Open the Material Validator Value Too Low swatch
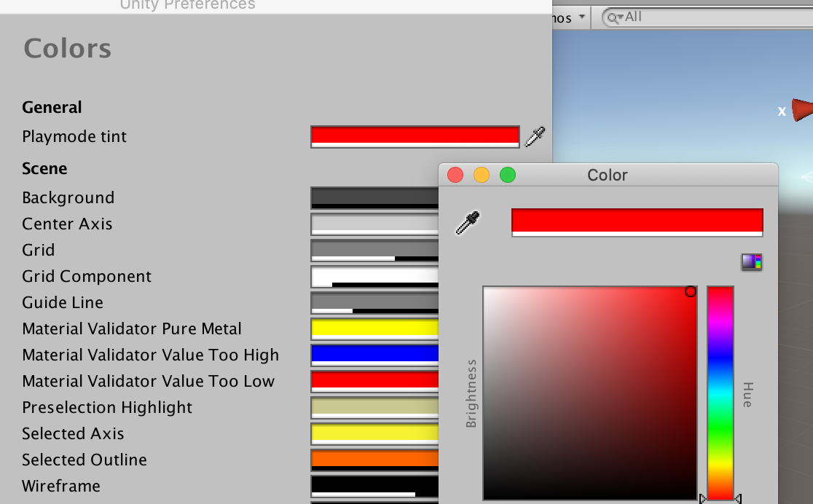The height and width of the screenshot is (504, 813). pos(374,381)
